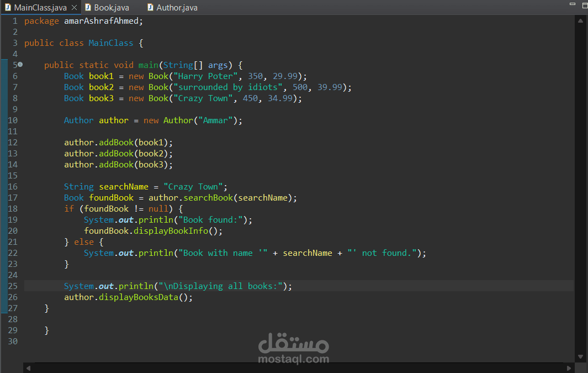Click line number 10 in the gutter
Screen dimensions: 588x373
click(12, 120)
